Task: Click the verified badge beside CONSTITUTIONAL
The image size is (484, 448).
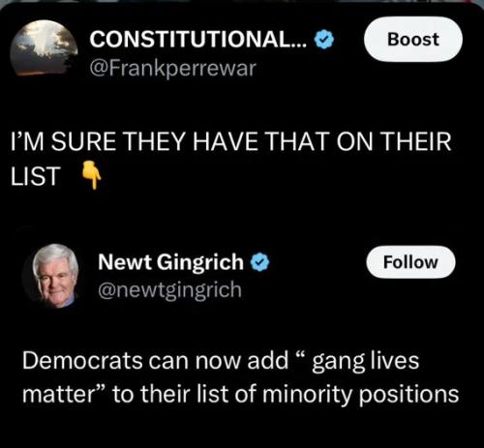Action: (x=324, y=40)
